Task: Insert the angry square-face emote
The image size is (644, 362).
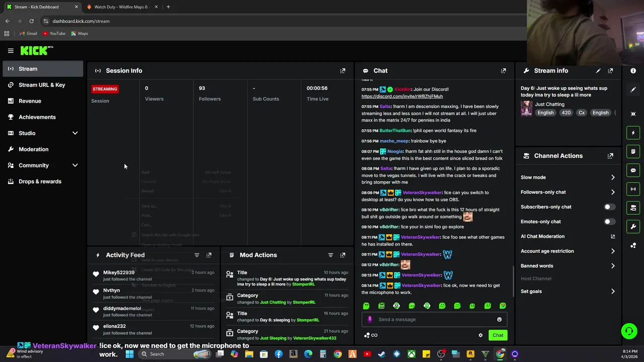Action: [381, 306]
